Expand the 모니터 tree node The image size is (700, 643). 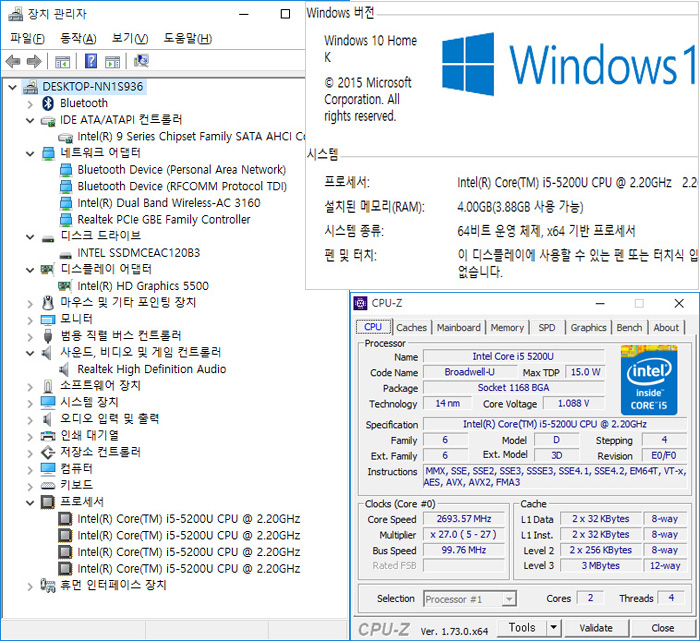pos(30,321)
